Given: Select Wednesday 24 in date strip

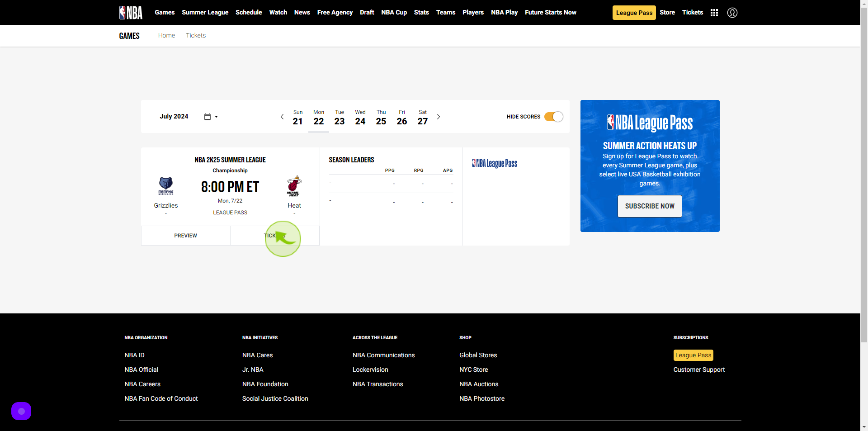Looking at the screenshot, I should point(360,118).
